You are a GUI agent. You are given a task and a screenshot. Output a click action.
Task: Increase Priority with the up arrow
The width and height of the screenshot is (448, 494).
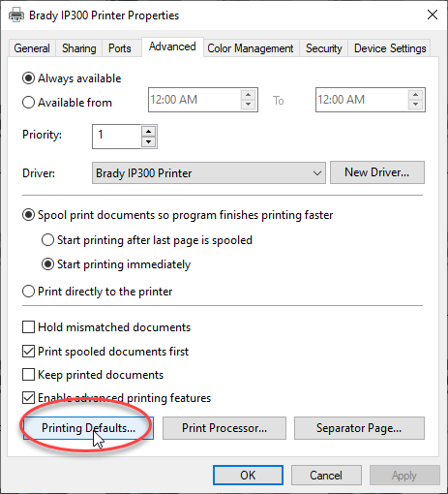pyautogui.click(x=148, y=132)
